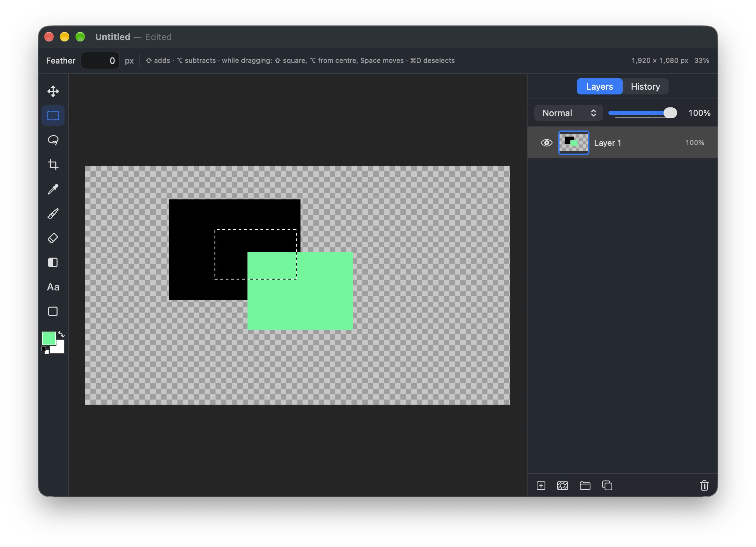The image size is (756, 547).
Task: Delete the selected layer
Action: pyautogui.click(x=704, y=486)
